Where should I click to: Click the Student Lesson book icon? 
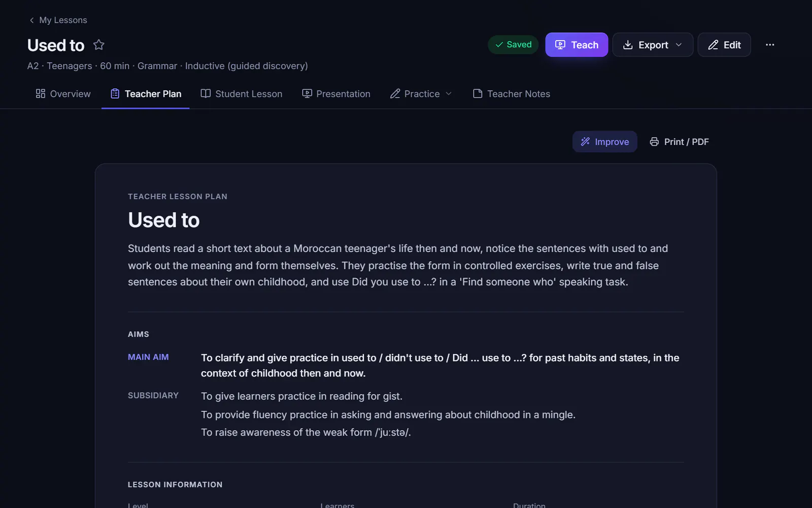[206, 93]
